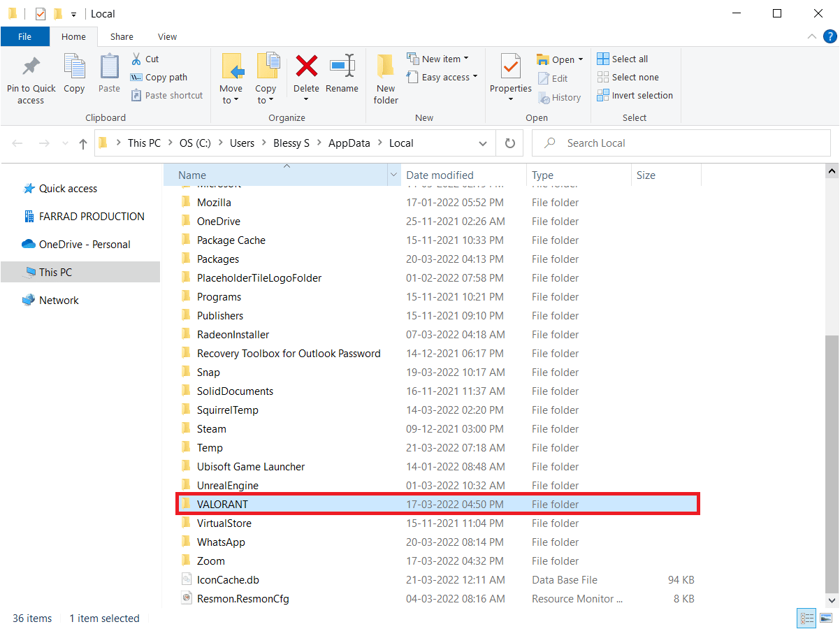Open the View ribbon tab
This screenshot has height=629, width=840.
coord(167,36)
